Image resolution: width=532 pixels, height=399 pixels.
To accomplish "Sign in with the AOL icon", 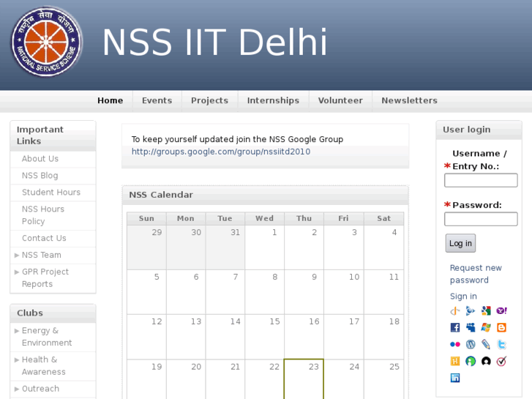I will (471, 310).
